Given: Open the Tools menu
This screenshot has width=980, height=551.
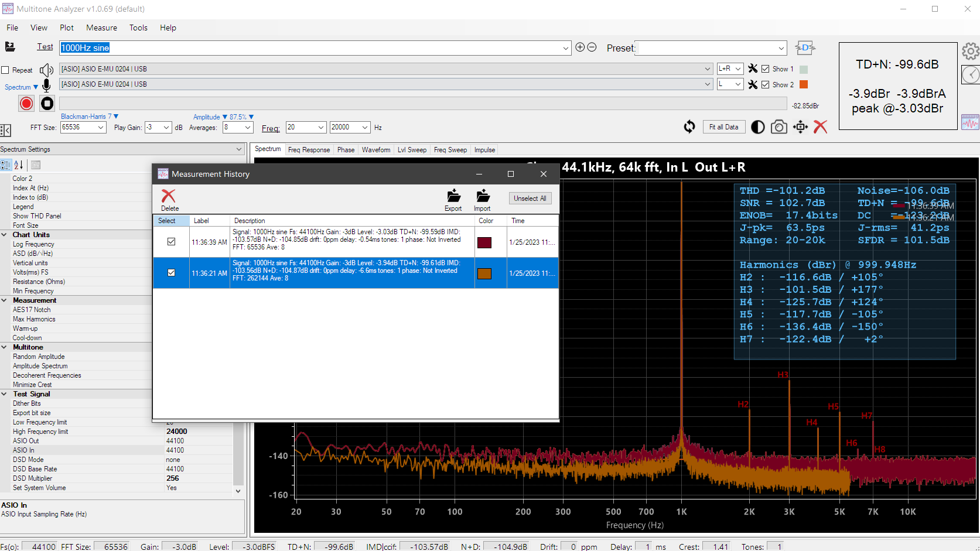Looking at the screenshot, I should [x=138, y=28].
